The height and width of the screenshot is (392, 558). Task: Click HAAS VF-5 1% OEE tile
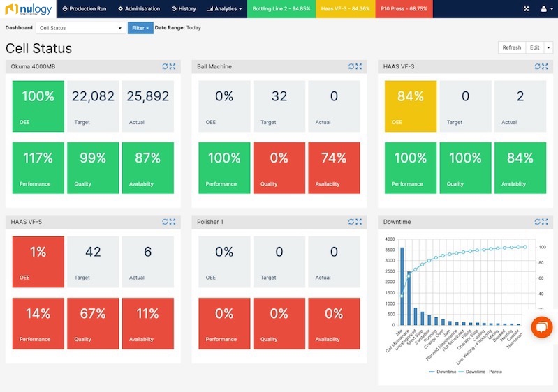(38, 262)
